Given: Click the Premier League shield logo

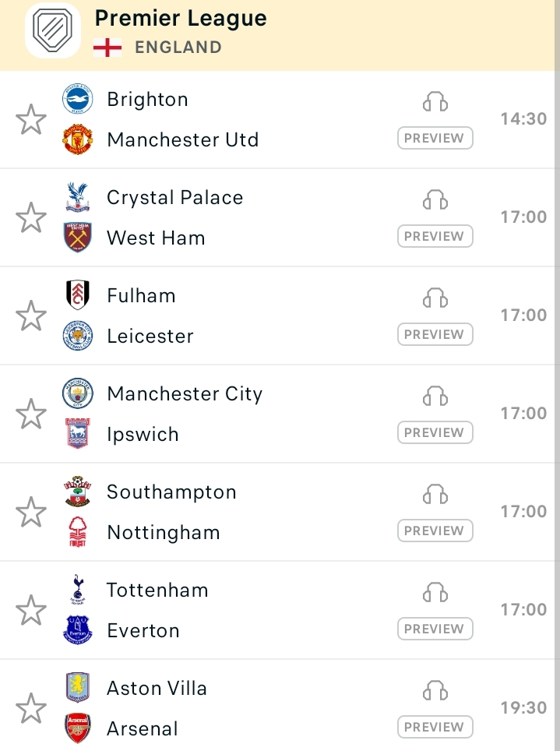Looking at the screenshot, I should click(x=53, y=30).
